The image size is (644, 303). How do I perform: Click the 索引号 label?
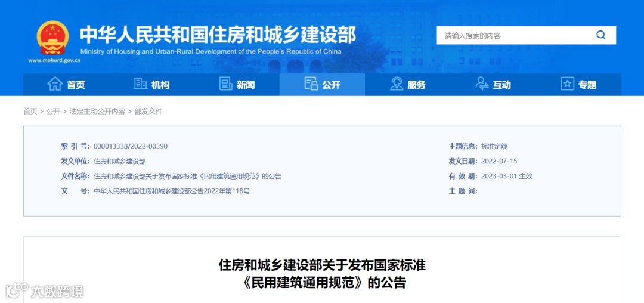point(75,146)
